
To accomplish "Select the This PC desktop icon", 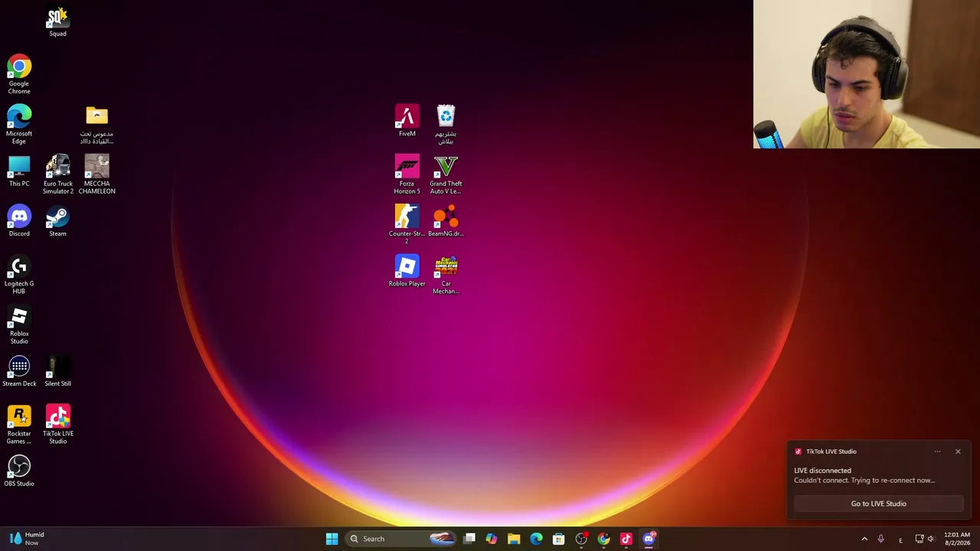I will 19,171.
